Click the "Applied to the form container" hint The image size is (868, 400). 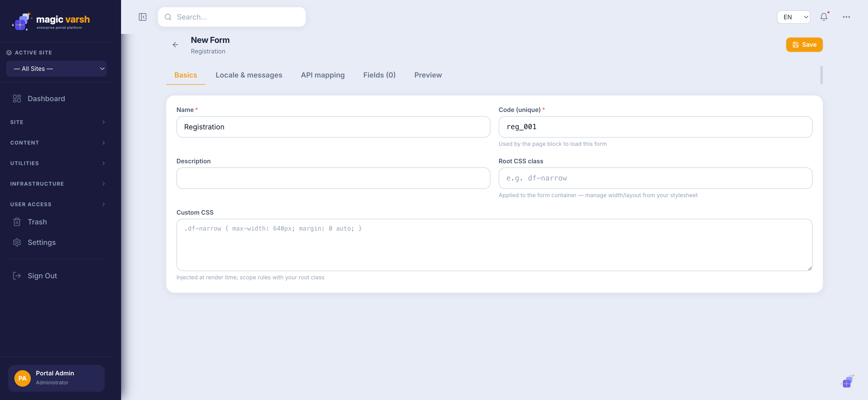pyautogui.click(x=598, y=195)
